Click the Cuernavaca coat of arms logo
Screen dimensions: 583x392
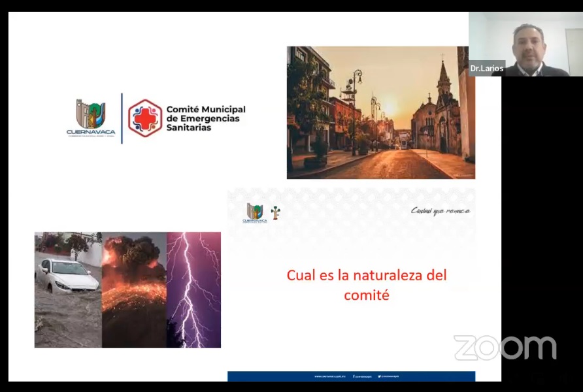coord(90,118)
